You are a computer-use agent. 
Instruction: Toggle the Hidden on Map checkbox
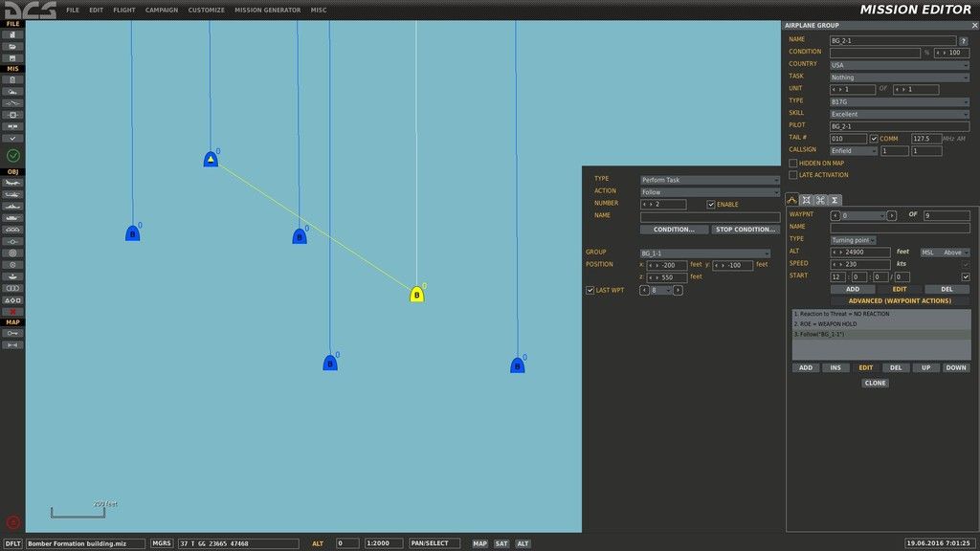coord(793,164)
